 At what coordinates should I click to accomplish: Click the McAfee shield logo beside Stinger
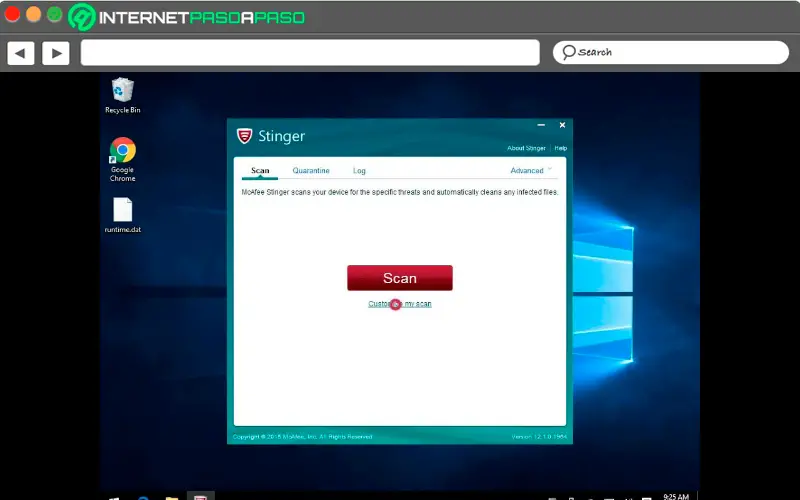coord(245,136)
